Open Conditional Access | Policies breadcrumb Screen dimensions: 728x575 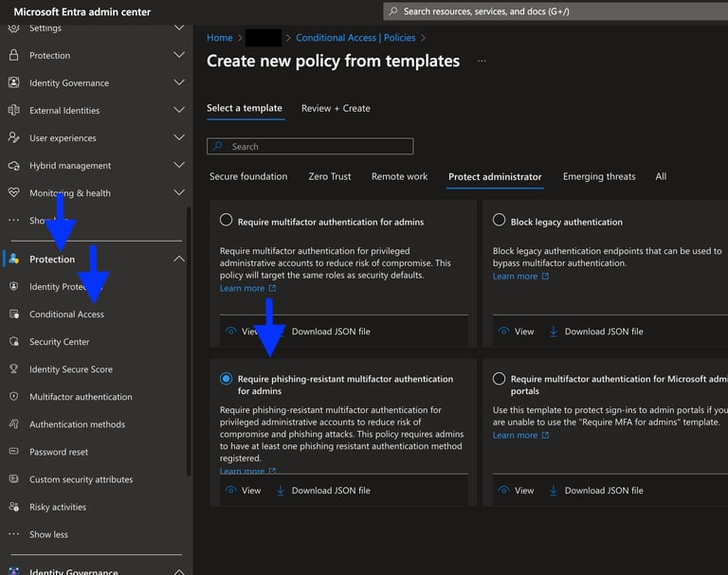click(x=355, y=38)
